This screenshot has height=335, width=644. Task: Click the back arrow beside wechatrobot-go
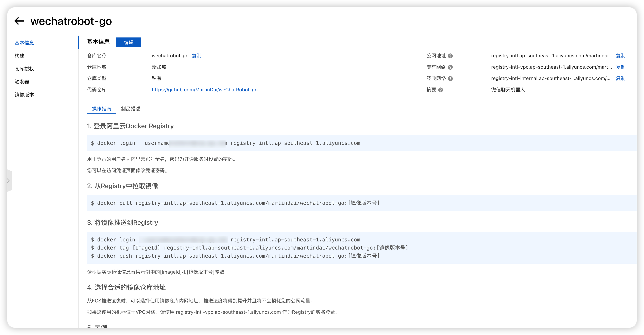click(19, 21)
